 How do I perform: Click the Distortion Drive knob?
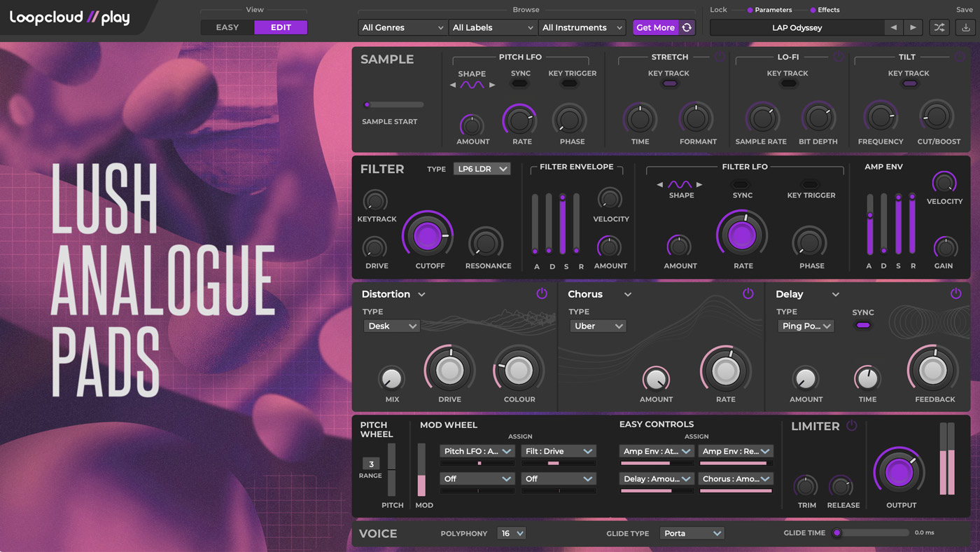tap(449, 370)
